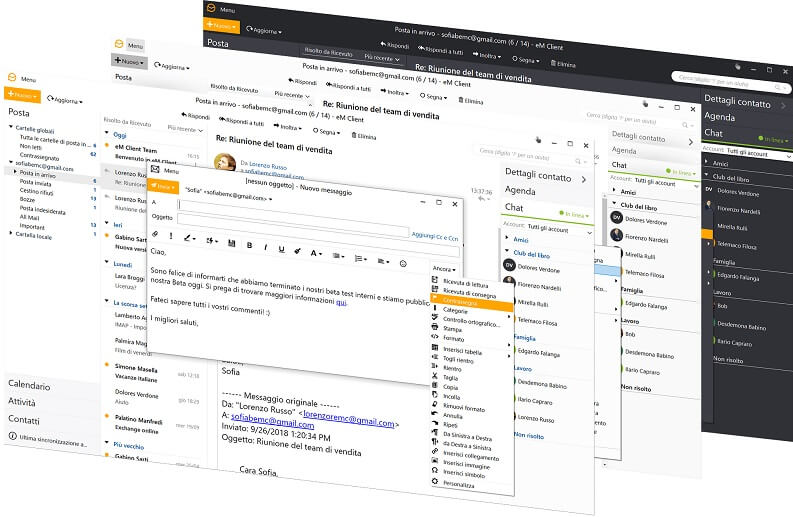Select the Cestino rifiuti folder
Screen dimensions: 793x517
(36, 191)
